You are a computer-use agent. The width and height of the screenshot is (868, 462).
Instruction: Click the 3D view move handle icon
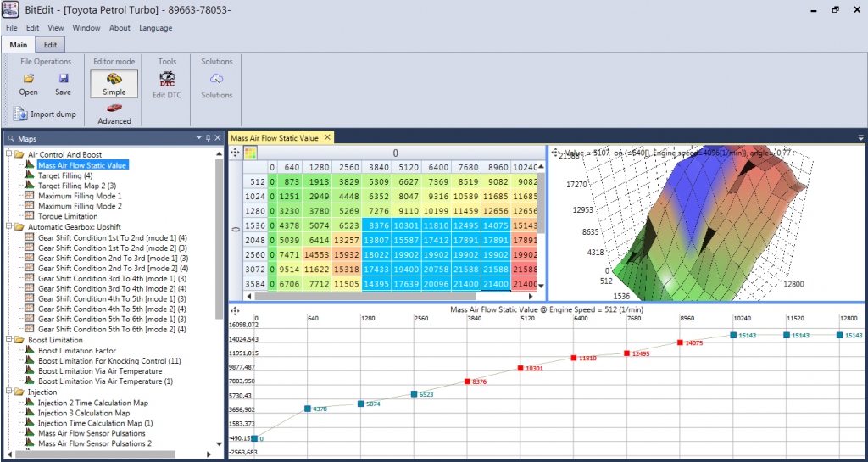(x=556, y=153)
